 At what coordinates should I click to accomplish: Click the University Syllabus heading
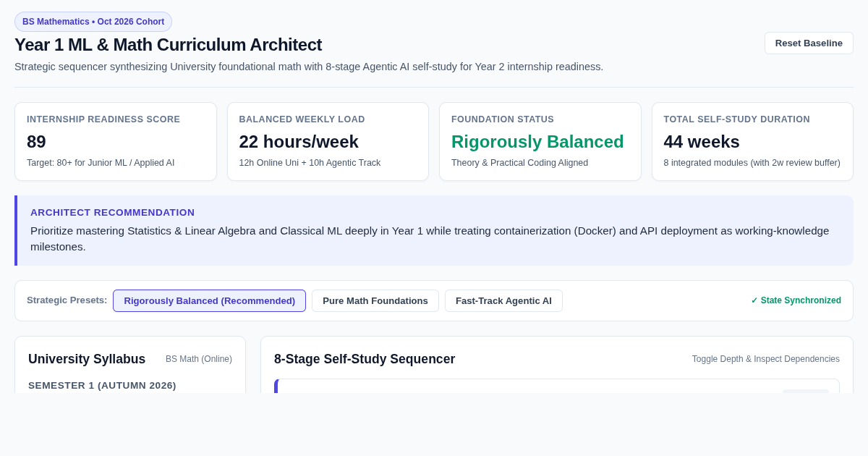[x=87, y=359]
